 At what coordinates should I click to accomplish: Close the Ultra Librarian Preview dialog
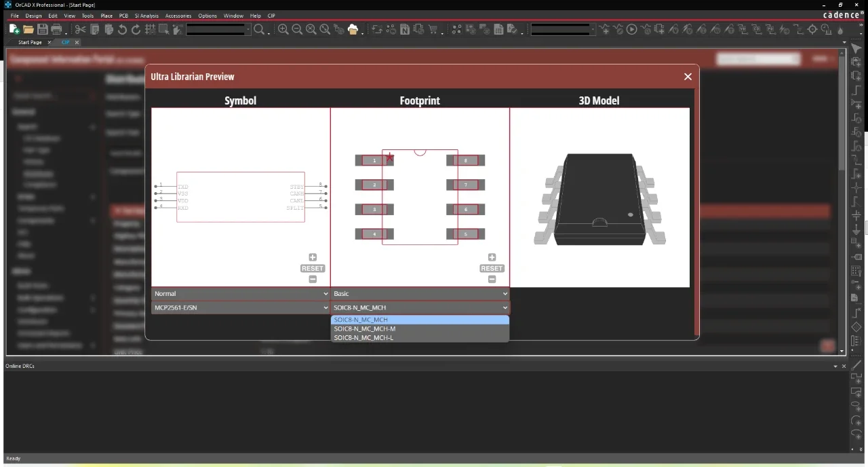[x=688, y=77]
